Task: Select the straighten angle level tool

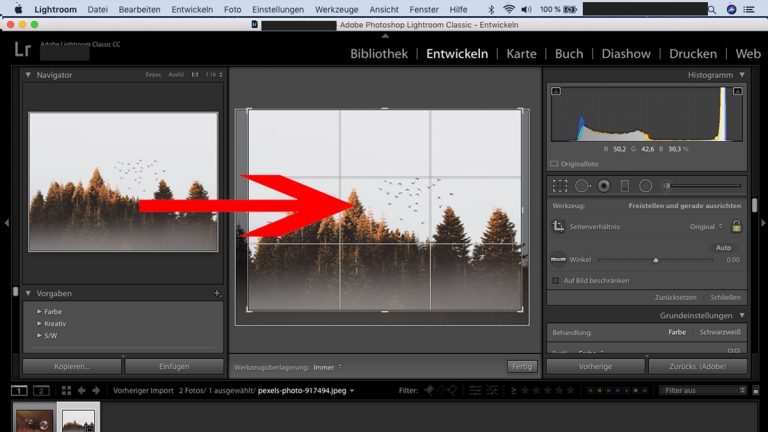Action: [559, 259]
